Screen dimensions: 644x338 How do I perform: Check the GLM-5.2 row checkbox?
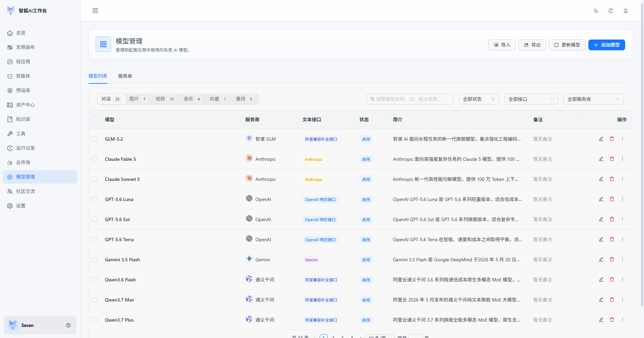(x=94, y=139)
